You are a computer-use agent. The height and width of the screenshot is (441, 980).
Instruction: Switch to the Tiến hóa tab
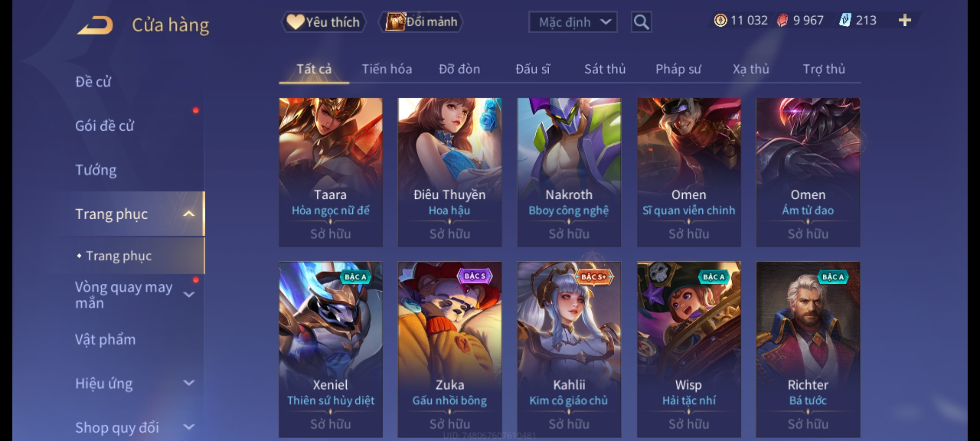[387, 69]
